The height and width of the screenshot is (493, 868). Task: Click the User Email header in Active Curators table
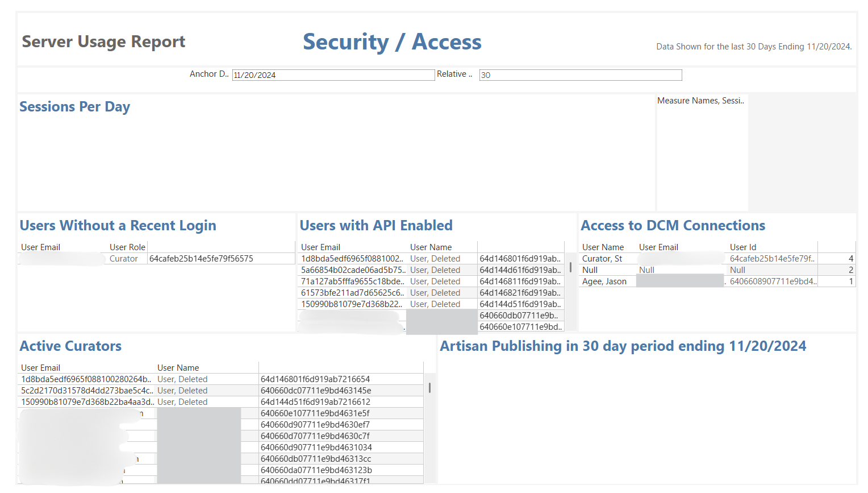41,367
